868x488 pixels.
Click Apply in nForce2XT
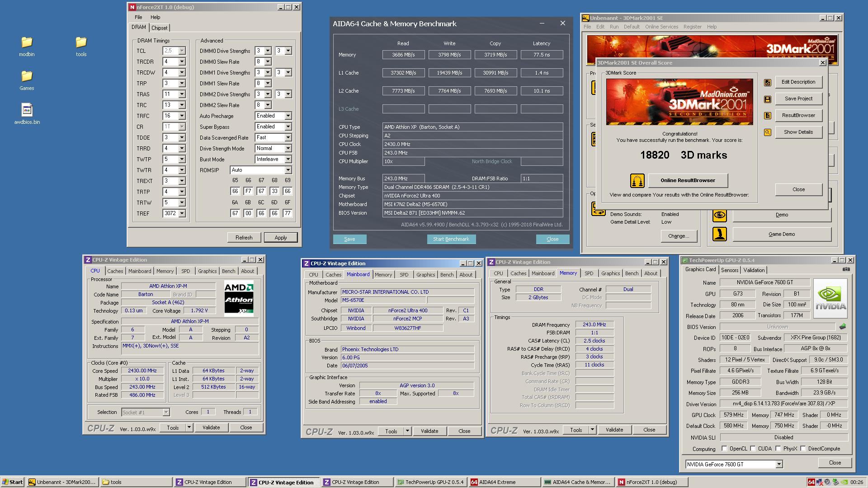(281, 238)
